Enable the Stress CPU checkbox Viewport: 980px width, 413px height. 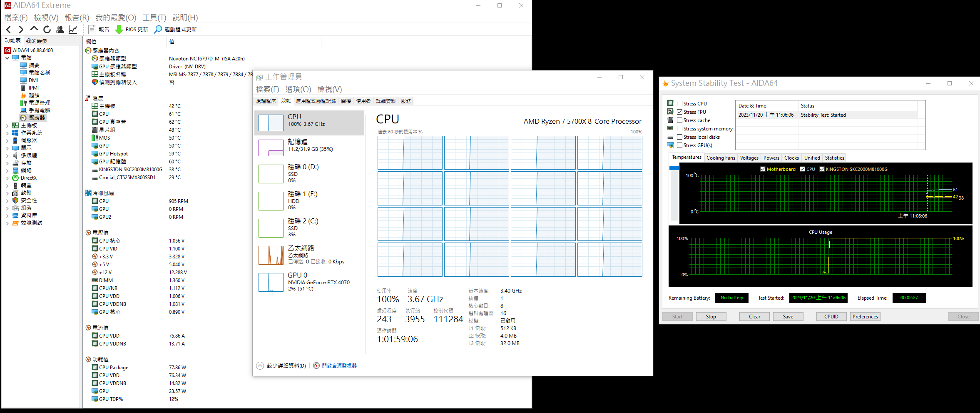coord(679,104)
